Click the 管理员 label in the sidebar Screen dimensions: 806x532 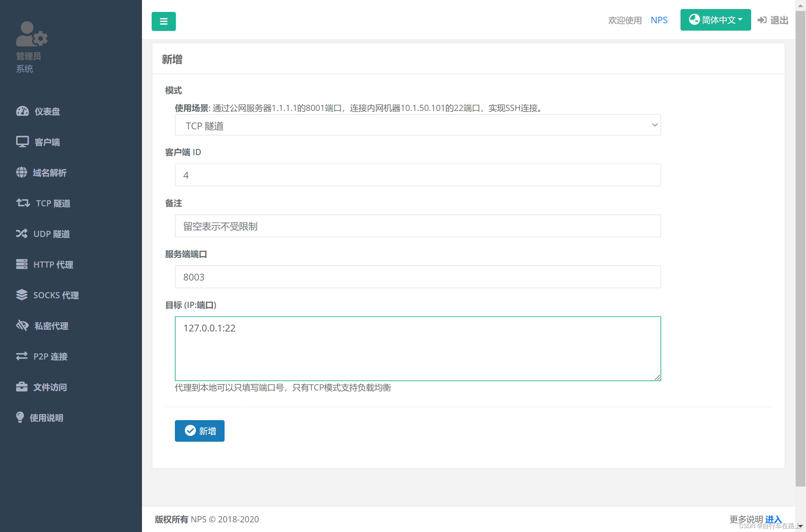(28, 56)
